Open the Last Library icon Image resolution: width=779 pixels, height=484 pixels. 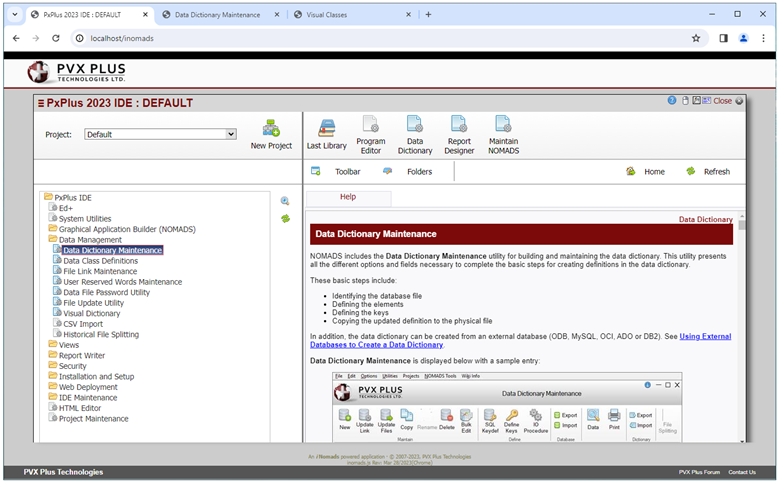tap(326, 127)
